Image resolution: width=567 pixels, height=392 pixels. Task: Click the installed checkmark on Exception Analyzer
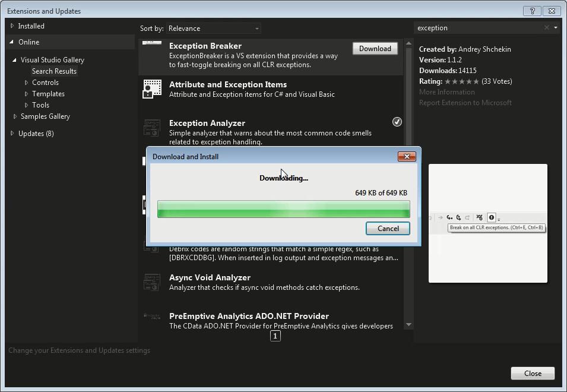coord(397,122)
